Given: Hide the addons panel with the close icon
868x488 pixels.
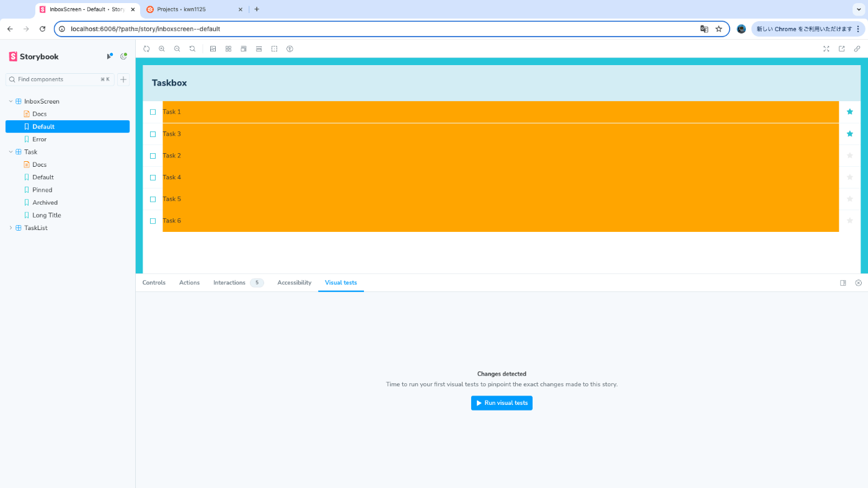Looking at the screenshot, I should [x=859, y=283].
